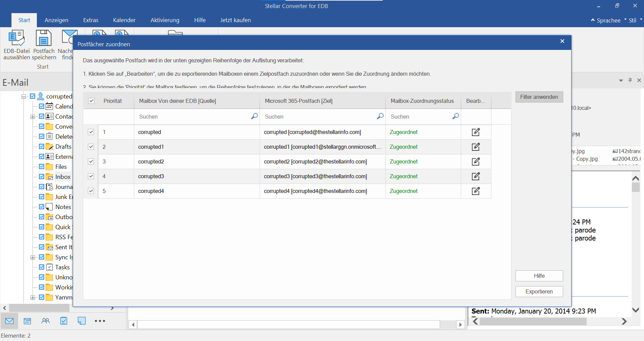Click the Filter anwenden button
Screen dimensions: 644x341
[539, 97]
